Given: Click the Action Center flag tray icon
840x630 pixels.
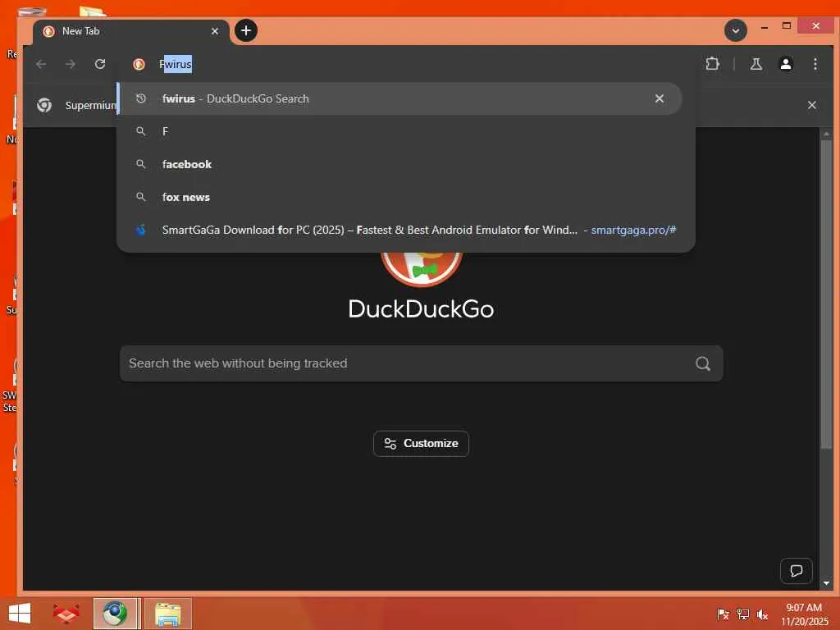Looking at the screenshot, I should (723, 614).
